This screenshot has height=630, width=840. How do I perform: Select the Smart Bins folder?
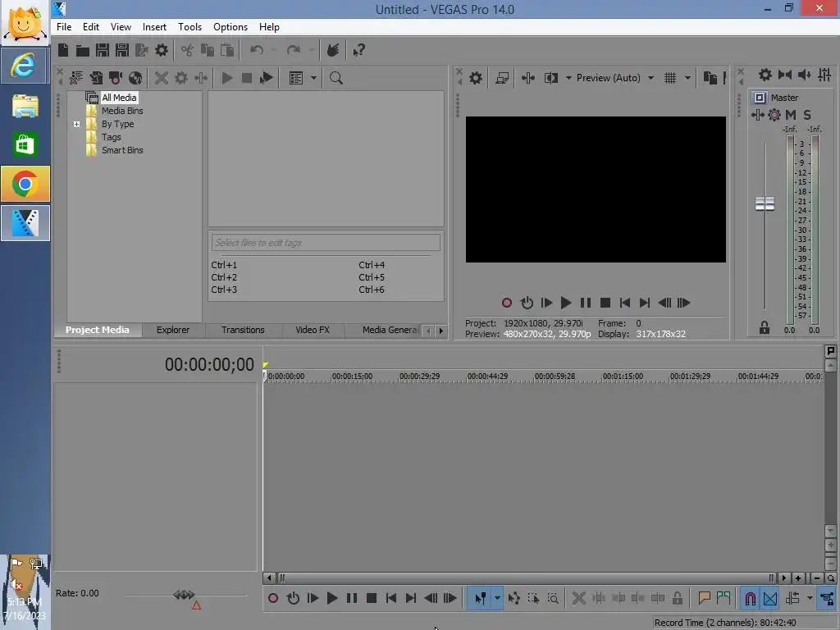point(122,151)
